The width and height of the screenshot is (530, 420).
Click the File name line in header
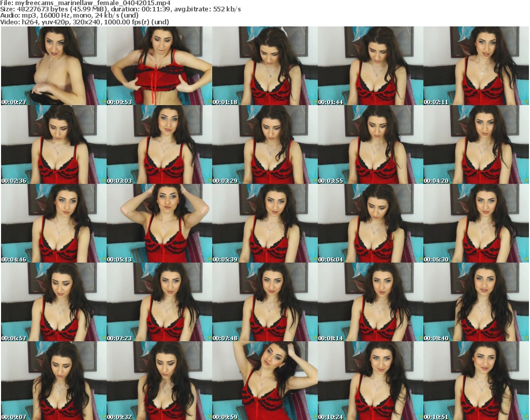(85, 3)
